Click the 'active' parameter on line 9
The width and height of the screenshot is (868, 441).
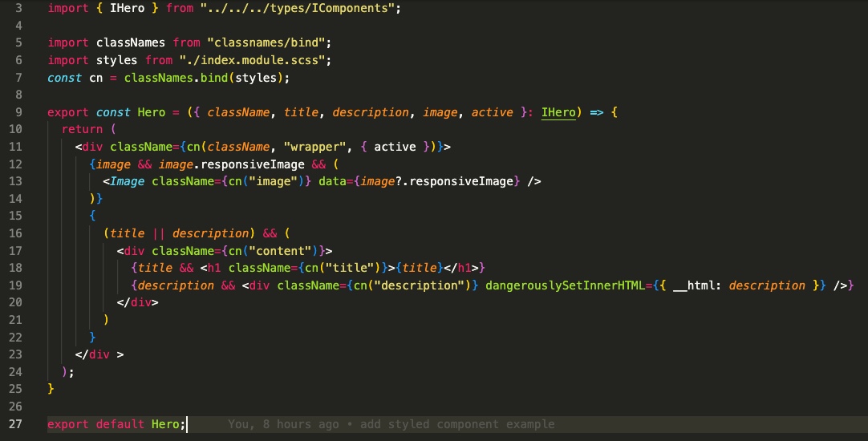pyautogui.click(x=492, y=112)
